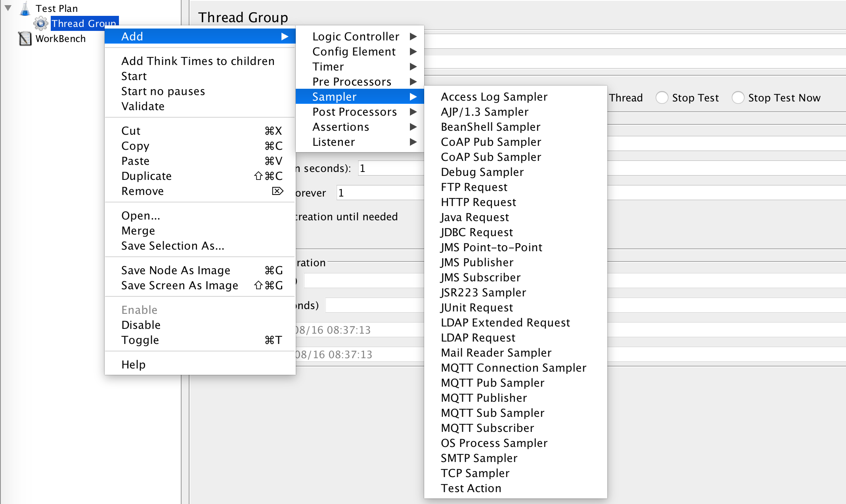Collapse the Test Plan tree node
The width and height of the screenshot is (846, 504).
(x=8, y=8)
